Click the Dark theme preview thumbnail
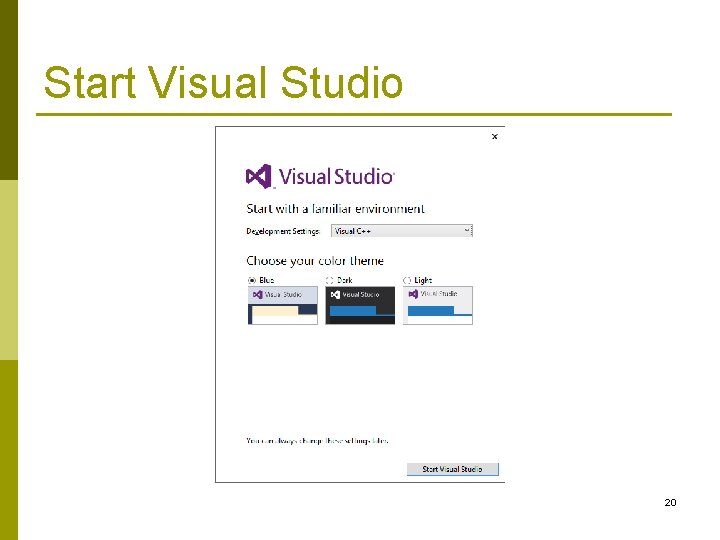 [360, 305]
